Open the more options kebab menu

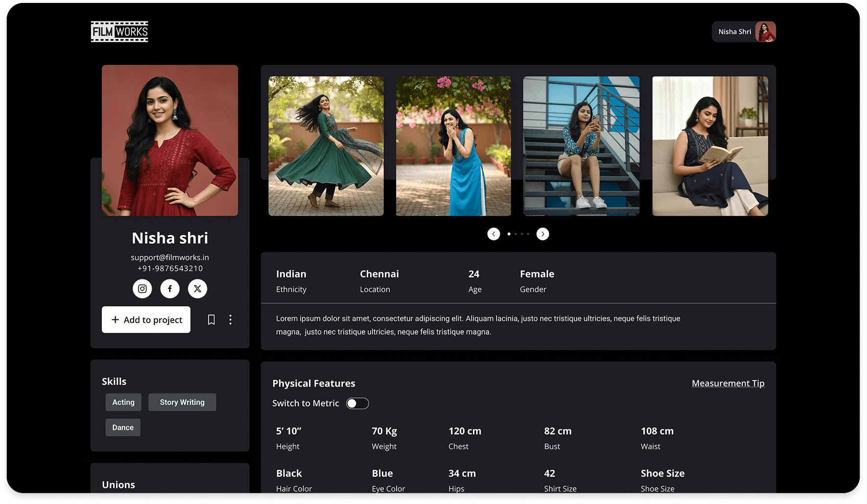point(230,320)
